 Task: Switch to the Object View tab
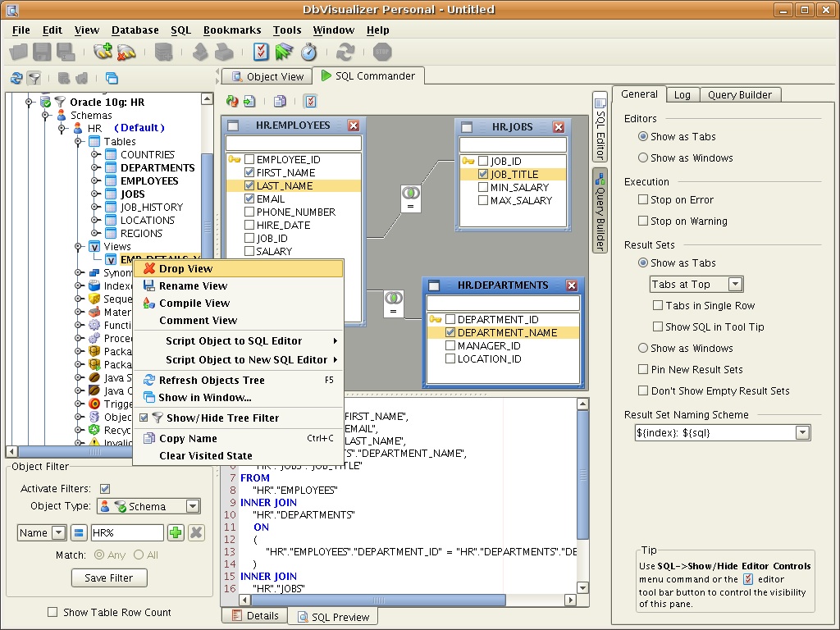coord(267,76)
